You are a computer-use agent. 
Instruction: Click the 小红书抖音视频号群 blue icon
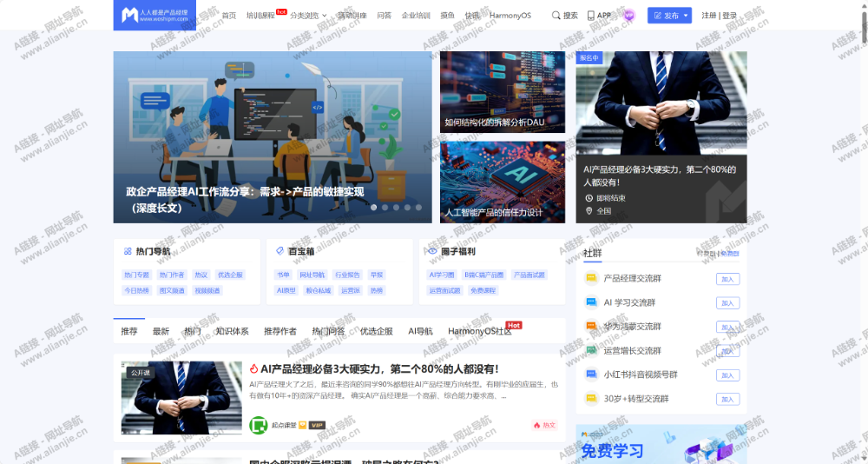tap(592, 375)
